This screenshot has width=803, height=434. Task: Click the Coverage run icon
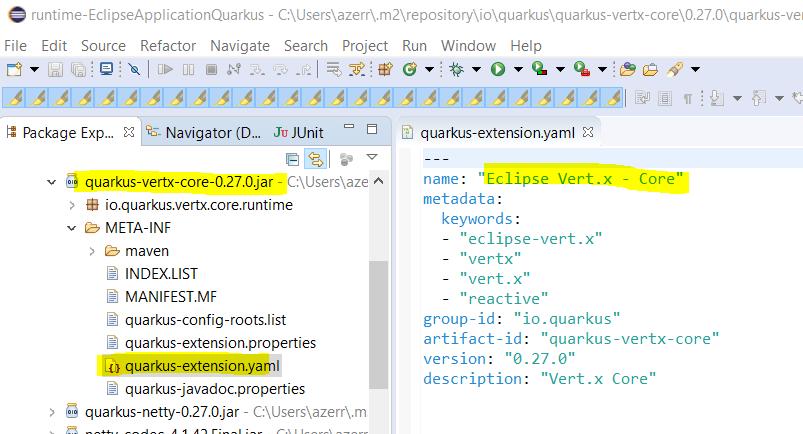(x=539, y=69)
